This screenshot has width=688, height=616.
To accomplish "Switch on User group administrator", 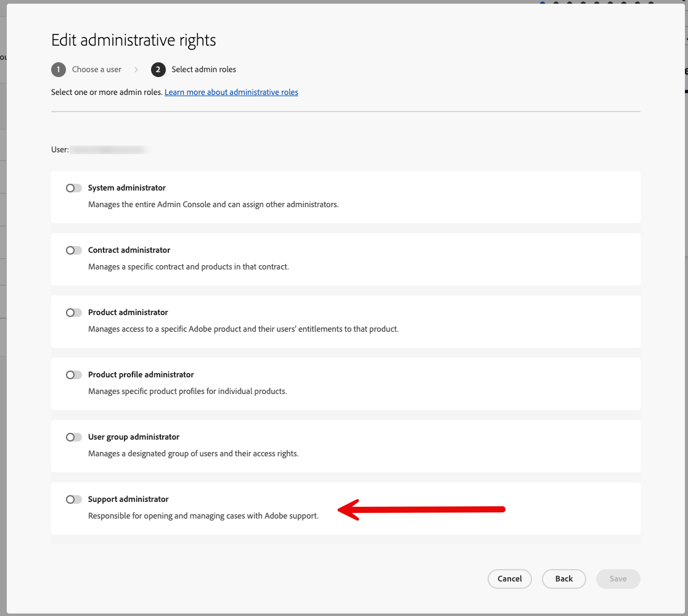I will tap(73, 437).
